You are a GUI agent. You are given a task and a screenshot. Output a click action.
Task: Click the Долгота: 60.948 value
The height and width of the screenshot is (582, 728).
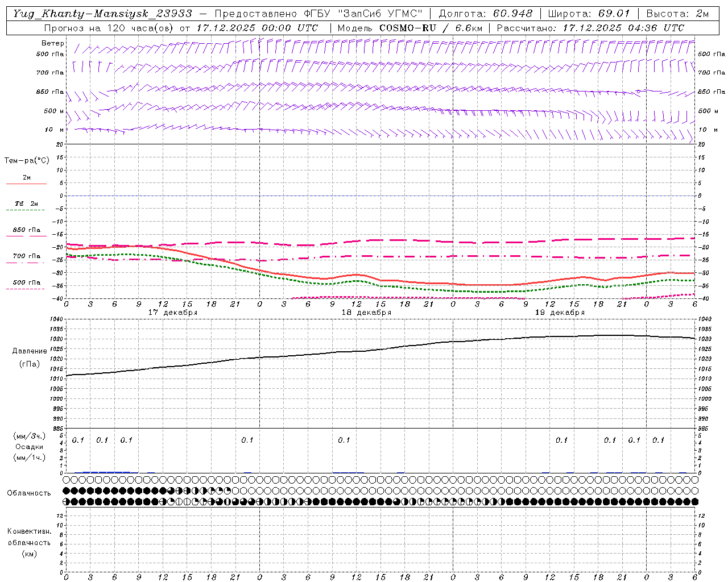click(486, 14)
